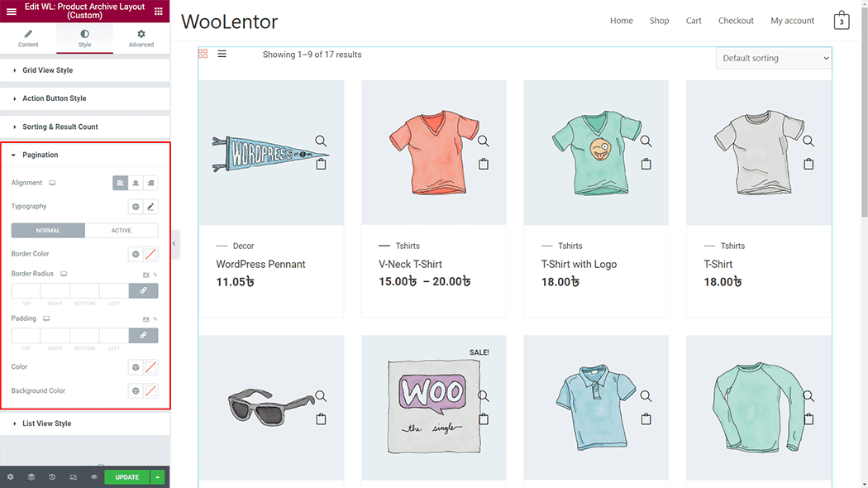Open page settings gear in bottom bar
The width and height of the screenshot is (868, 488).
(x=10, y=477)
